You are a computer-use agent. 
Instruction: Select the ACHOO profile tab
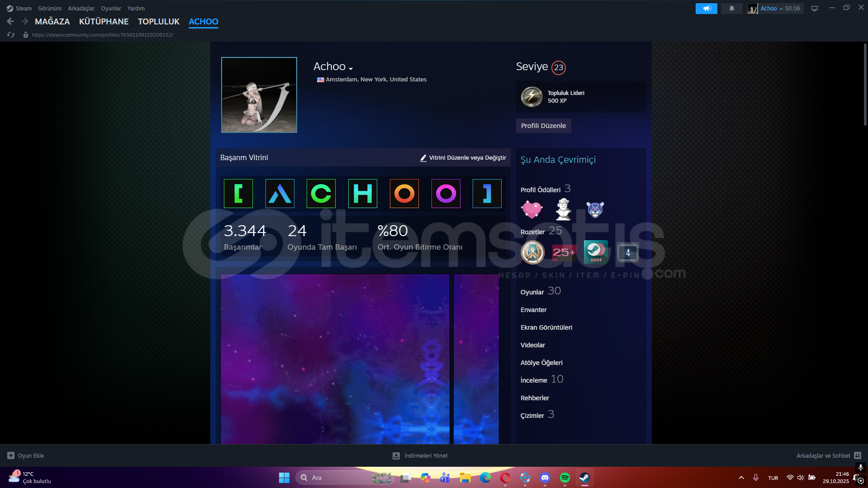(204, 21)
